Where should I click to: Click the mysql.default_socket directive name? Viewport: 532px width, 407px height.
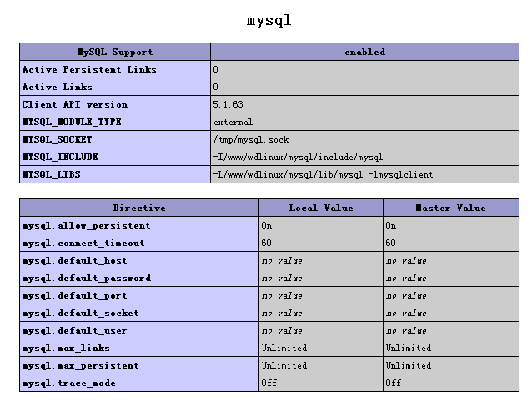click(81, 313)
